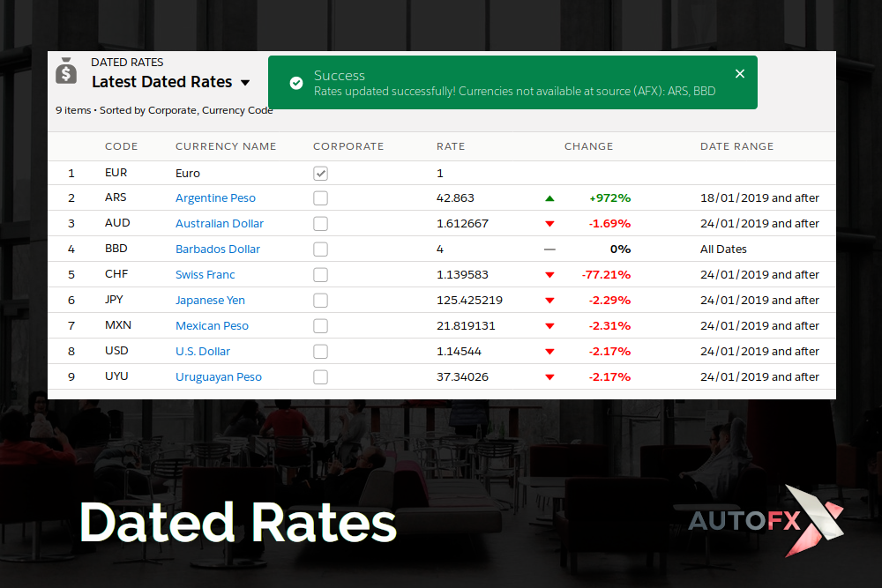
Task: Open the Mexican Peso currency link
Action: pyautogui.click(x=212, y=326)
